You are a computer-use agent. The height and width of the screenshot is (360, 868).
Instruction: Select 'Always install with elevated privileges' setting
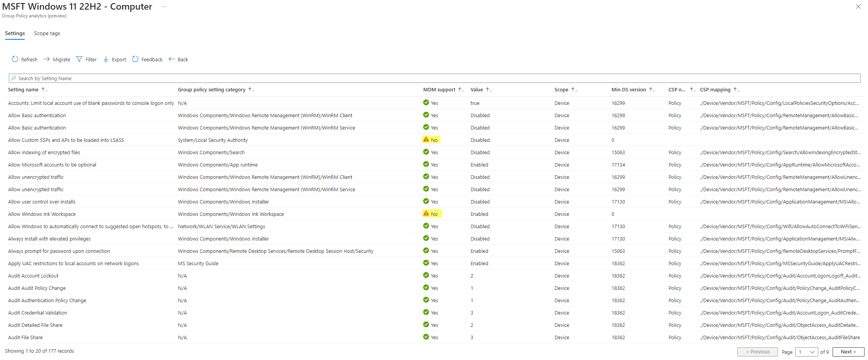(x=49, y=239)
